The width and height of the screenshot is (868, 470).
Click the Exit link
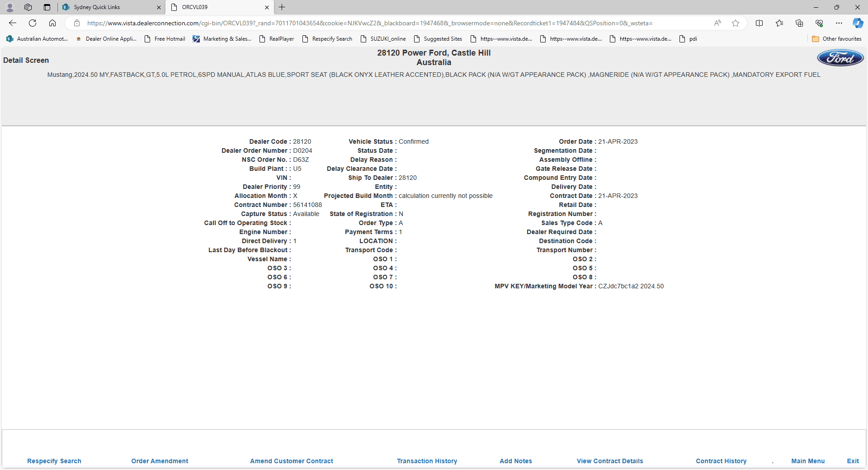click(x=853, y=461)
